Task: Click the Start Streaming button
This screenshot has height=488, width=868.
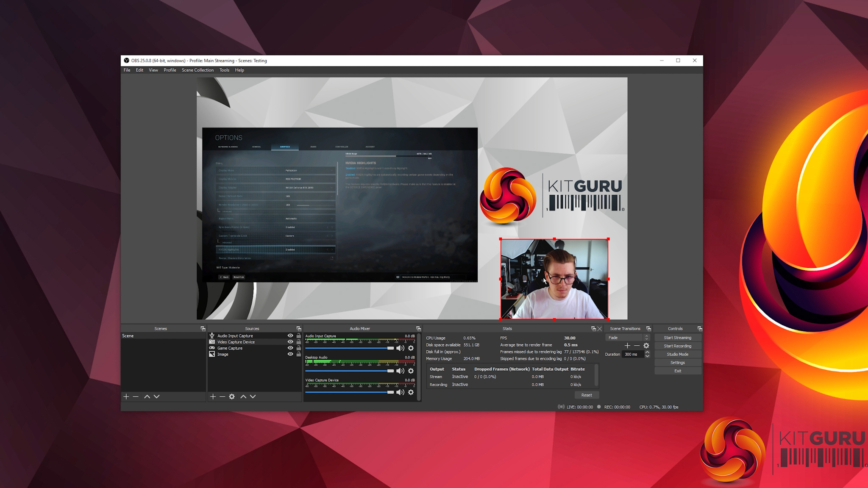Action: [677, 338]
